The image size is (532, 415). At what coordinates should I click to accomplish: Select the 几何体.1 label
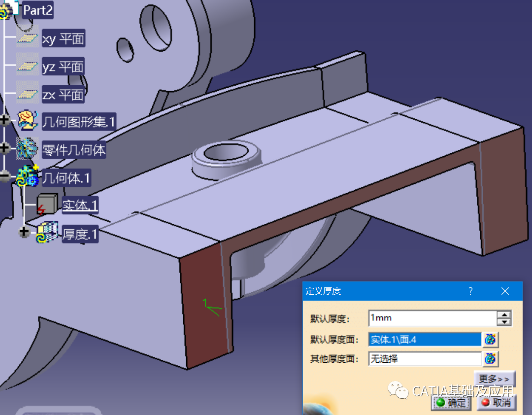(66, 177)
